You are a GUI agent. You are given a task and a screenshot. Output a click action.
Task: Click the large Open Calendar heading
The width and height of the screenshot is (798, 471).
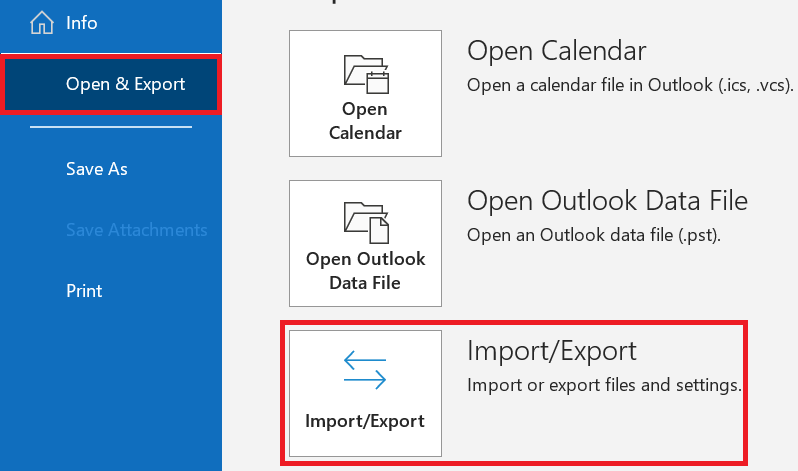(x=556, y=51)
